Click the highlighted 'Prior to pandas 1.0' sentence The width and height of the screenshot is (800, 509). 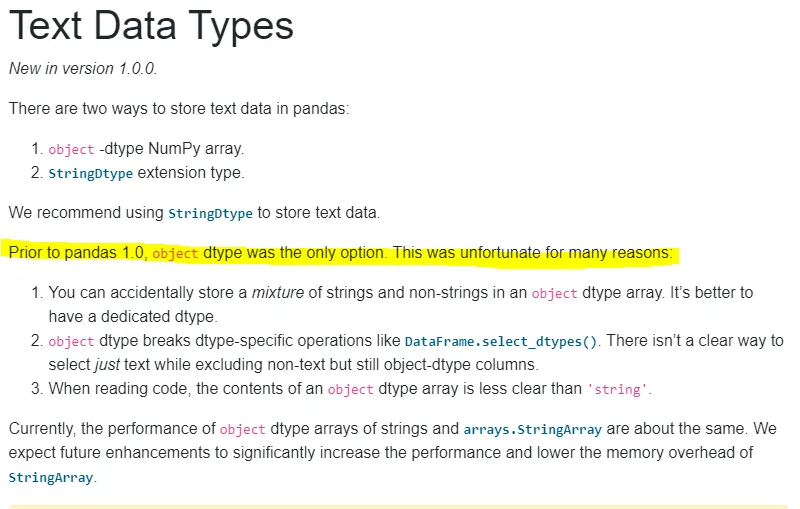click(341, 253)
